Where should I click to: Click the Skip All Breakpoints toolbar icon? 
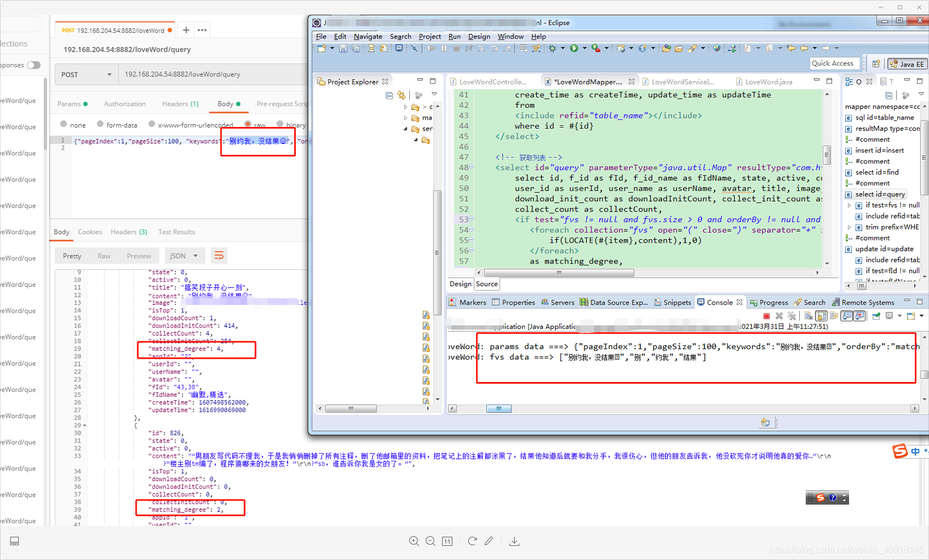click(x=414, y=48)
